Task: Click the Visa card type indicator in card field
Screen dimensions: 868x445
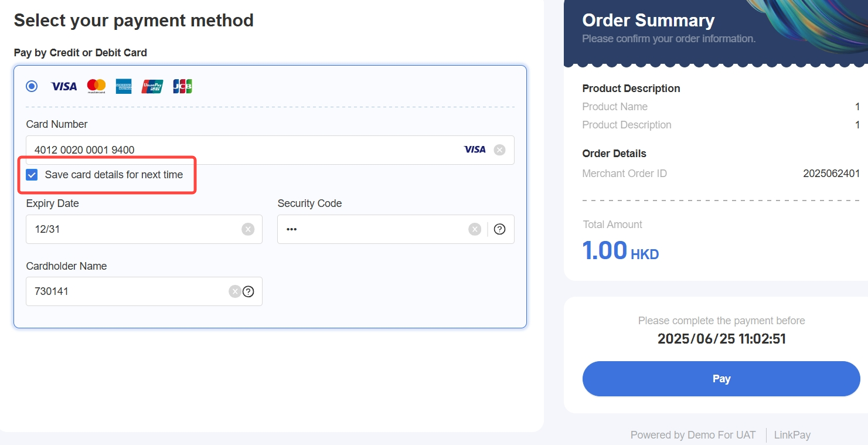Action: [x=475, y=150]
